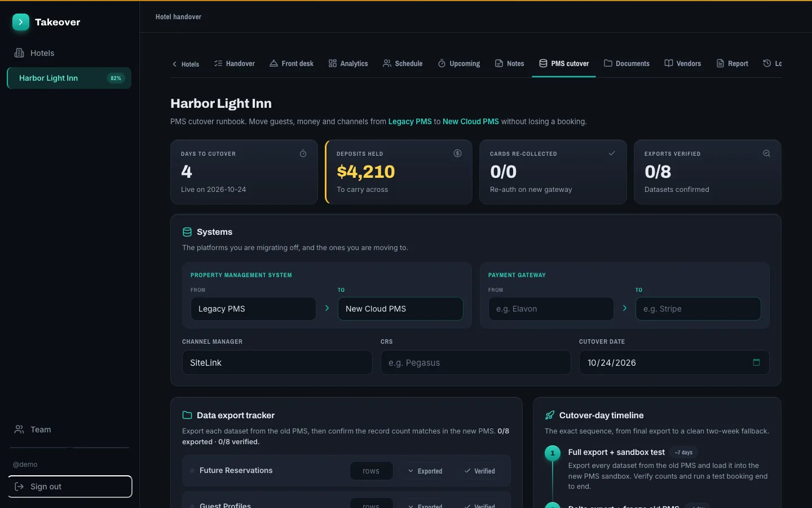Screen dimensions: 812x508
Task: Click the 82% badge on Harbor Light Inn
Action: click(x=116, y=78)
